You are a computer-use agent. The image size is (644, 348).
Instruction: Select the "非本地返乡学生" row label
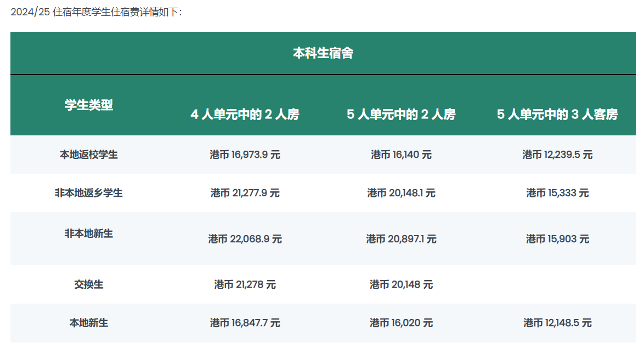pos(89,193)
